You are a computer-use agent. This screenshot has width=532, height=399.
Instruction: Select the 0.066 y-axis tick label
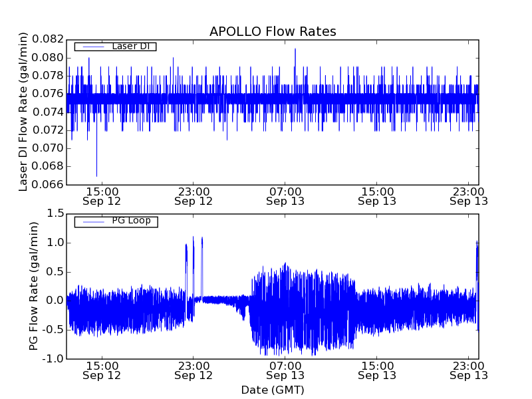tap(48, 185)
